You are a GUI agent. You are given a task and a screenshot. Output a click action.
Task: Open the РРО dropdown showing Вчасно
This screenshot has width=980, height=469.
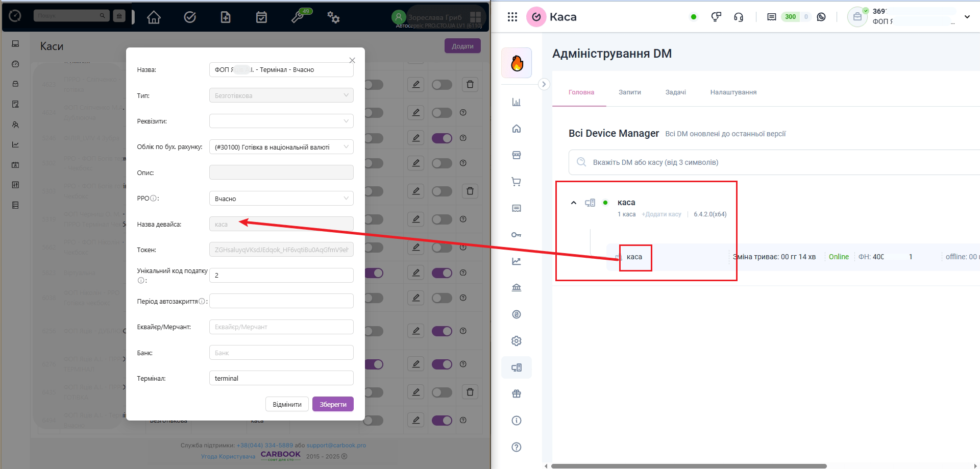pos(281,199)
